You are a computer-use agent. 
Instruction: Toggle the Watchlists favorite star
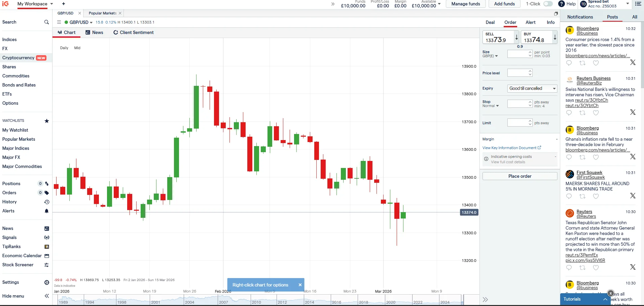point(46,121)
